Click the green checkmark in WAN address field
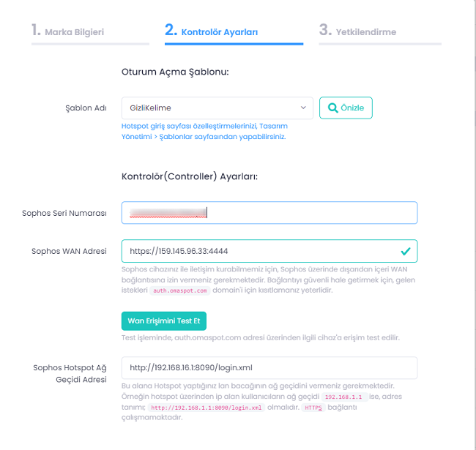 click(405, 251)
